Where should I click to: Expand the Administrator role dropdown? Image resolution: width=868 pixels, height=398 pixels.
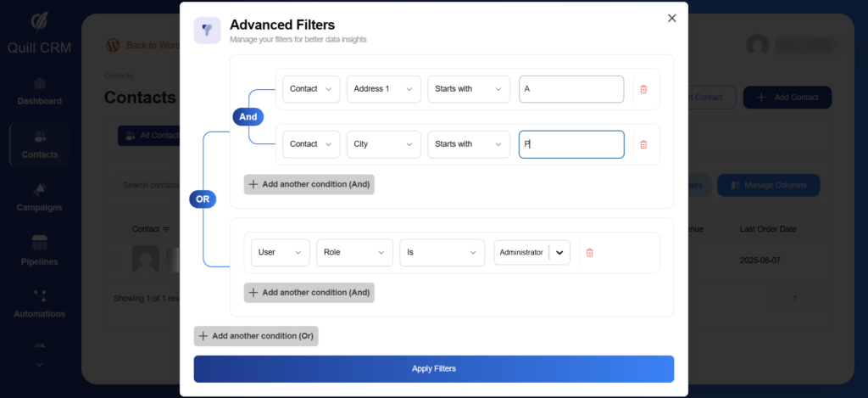pyautogui.click(x=559, y=252)
